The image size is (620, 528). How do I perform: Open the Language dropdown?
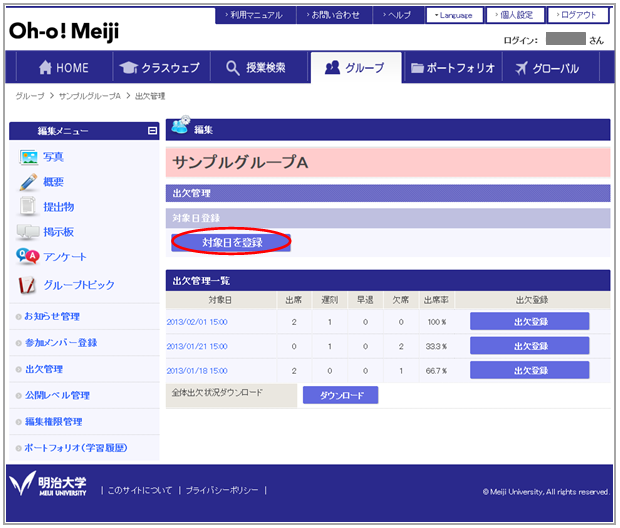[454, 15]
